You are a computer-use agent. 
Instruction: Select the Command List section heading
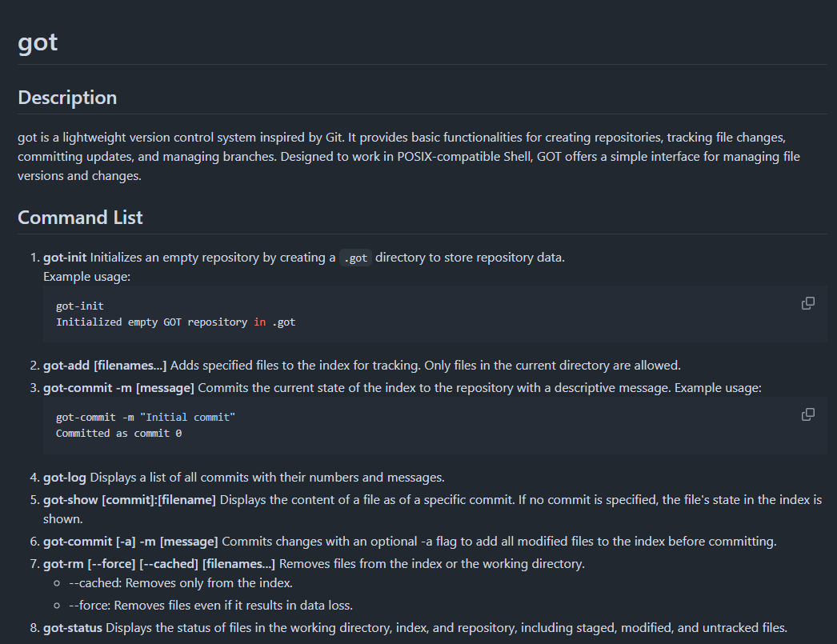pyautogui.click(x=80, y=218)
